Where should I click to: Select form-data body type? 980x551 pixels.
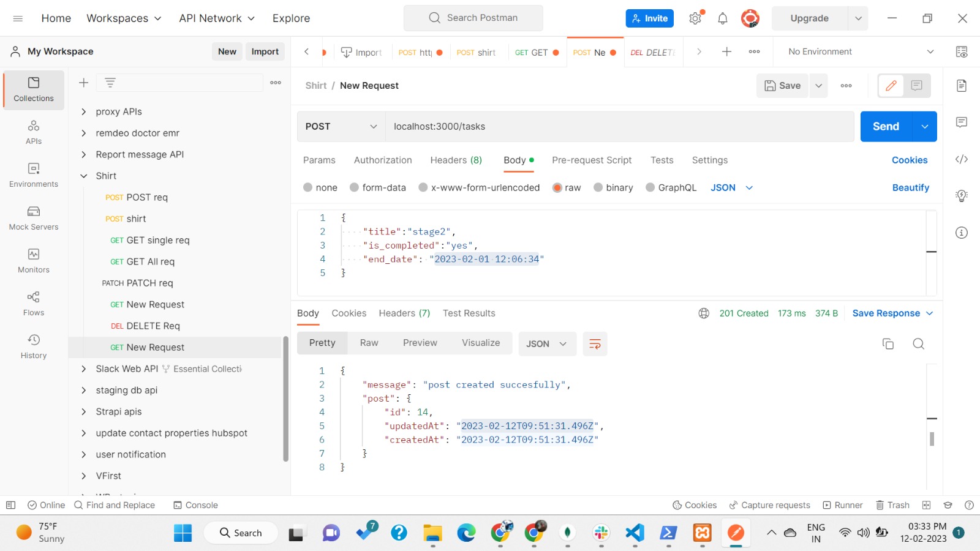(378, 187)
